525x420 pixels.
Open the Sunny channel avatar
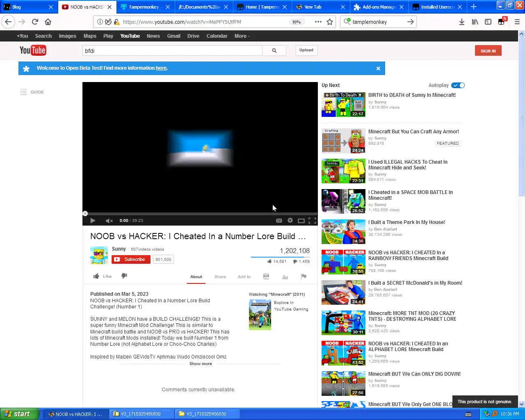pos(99,255)
